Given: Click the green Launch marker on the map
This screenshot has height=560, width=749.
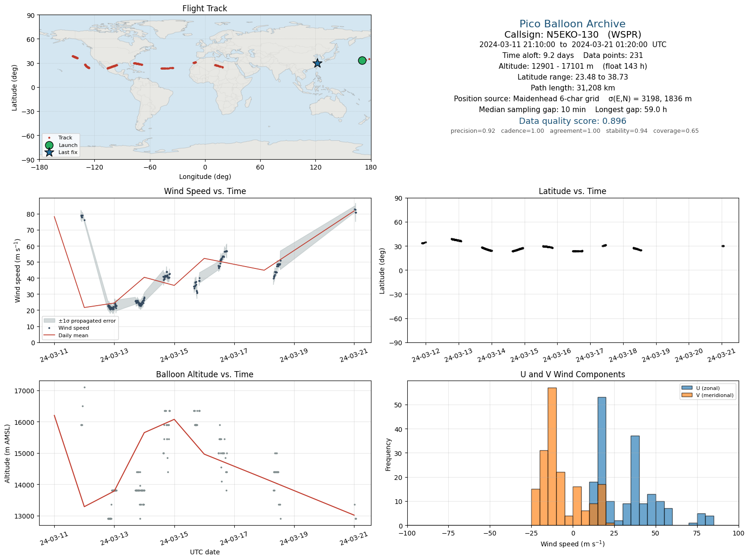Looking at the screenshot, I should point(362,60).
